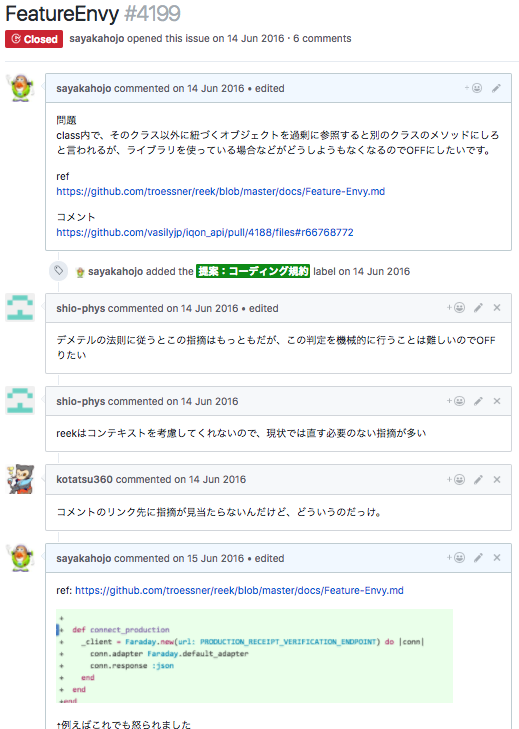The height and width of the screenshot is (729, 519).
Task: Click the FeatureEnvy issue title
Action: tap(62, 14)
